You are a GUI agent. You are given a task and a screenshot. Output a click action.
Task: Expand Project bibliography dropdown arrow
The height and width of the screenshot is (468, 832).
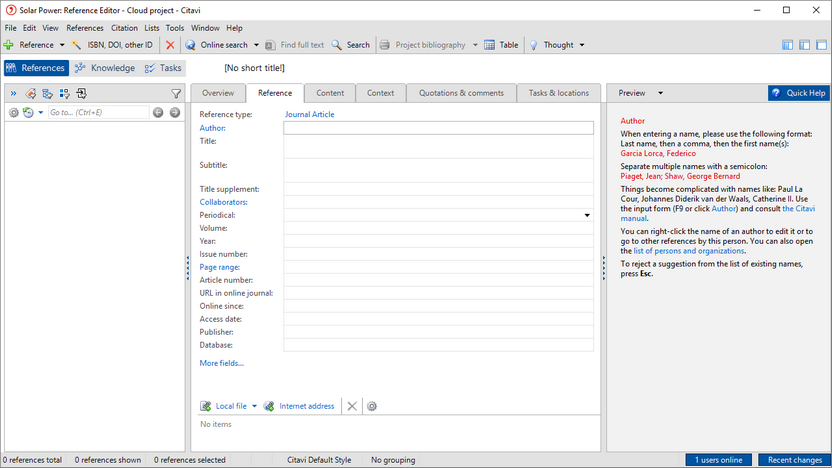coord(475,45)
